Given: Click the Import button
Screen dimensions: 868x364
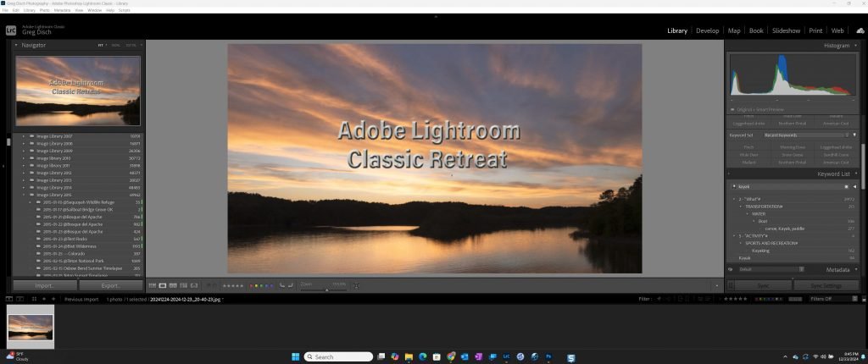Looking at the screenshot, I should tap(45, 285).
